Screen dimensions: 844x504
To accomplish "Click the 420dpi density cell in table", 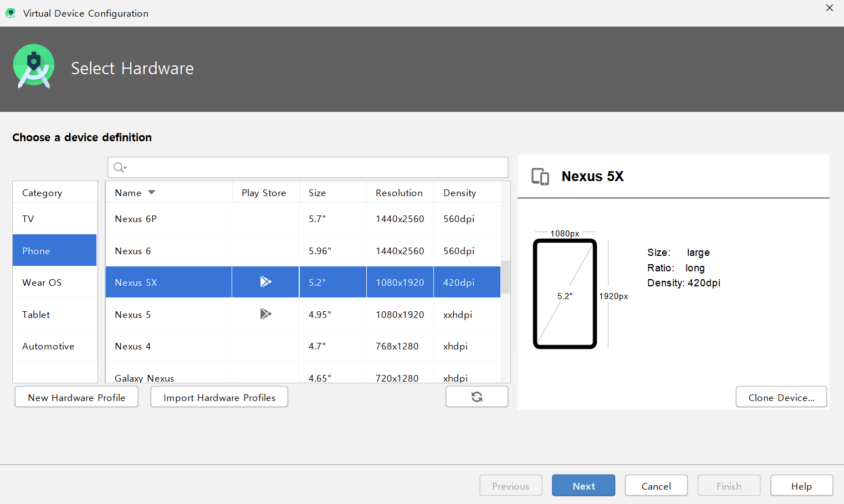I will 467,282.
